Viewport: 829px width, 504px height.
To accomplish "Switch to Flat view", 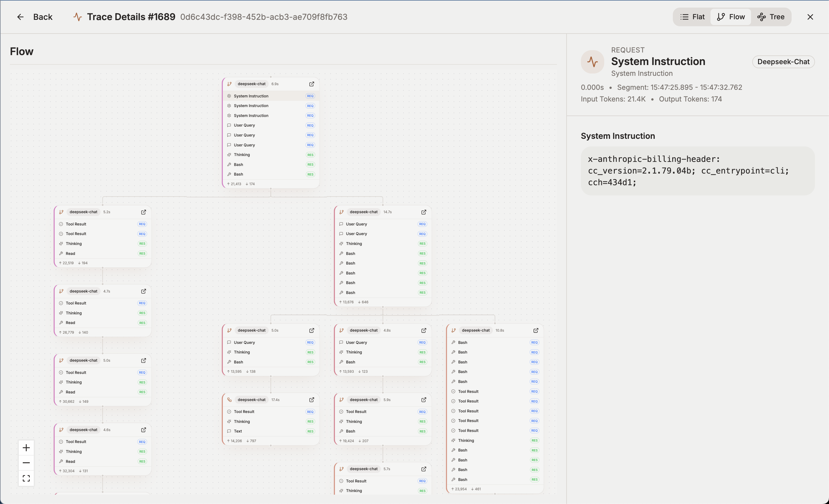I will pyautogui.click(x=692, y=17).
